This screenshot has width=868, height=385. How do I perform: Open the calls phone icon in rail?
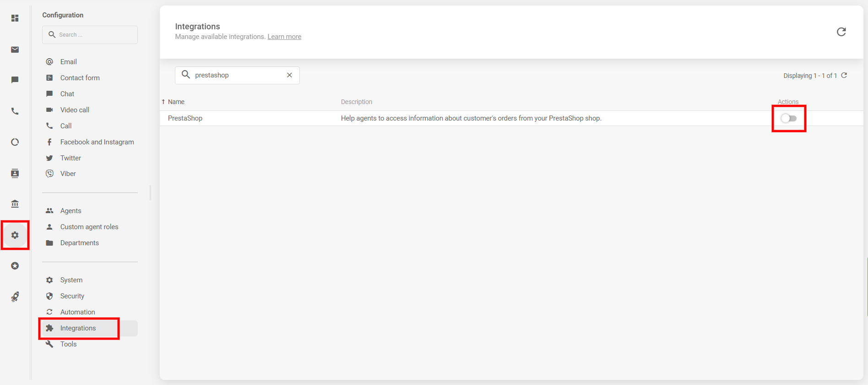click(15, 111)
